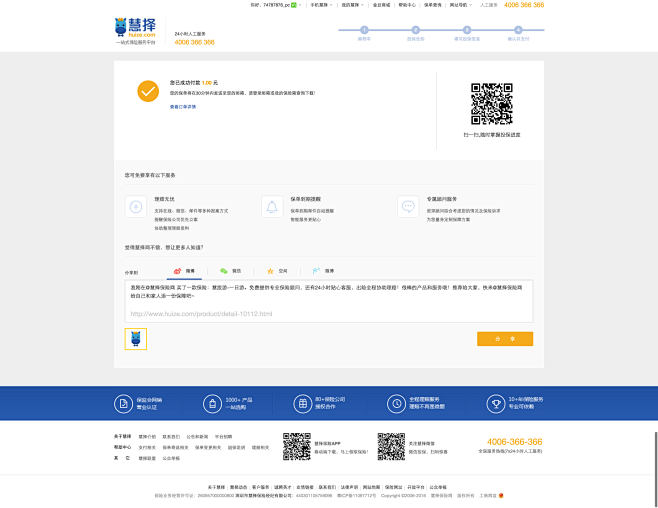
Task: Click the document certification icon in banner
Action: pos(122,404)
